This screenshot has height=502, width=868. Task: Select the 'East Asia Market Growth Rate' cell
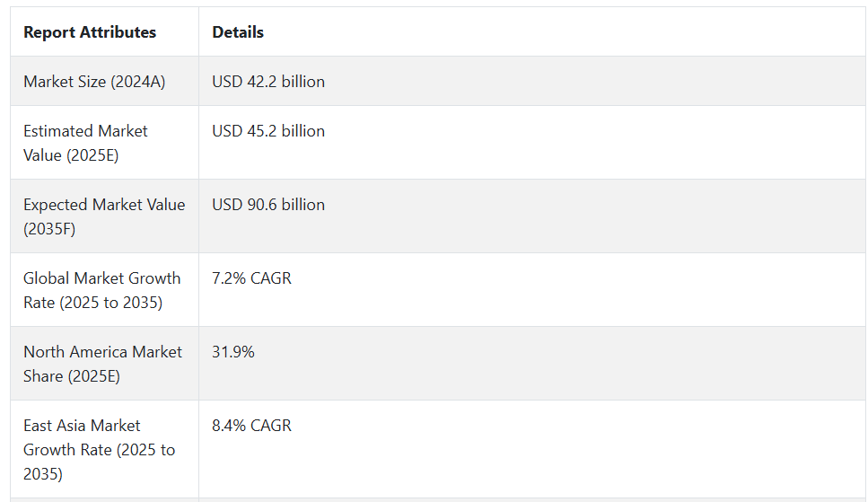pos(105,449)
